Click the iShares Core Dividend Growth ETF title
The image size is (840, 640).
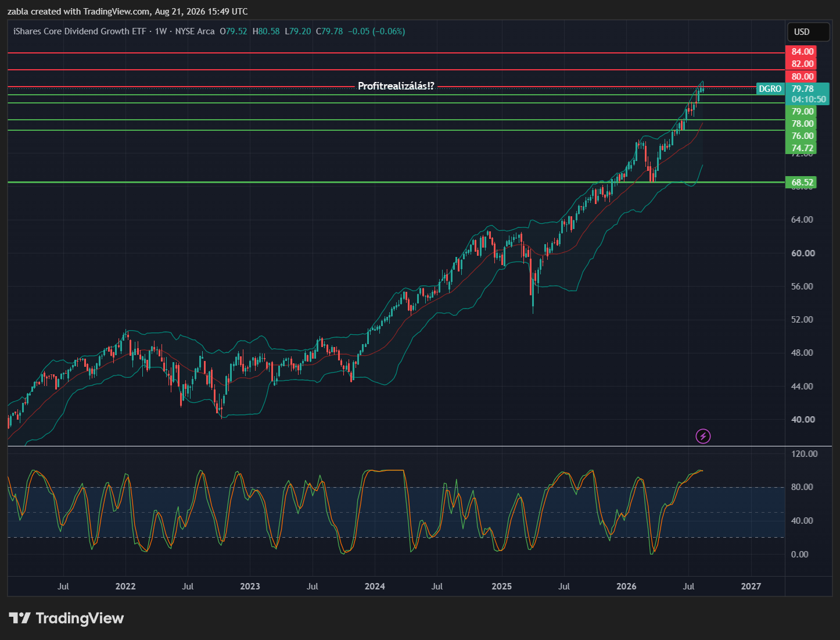[80, 31]
